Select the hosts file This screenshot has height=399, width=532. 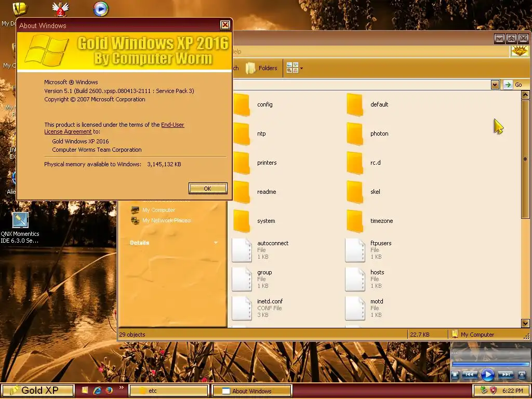[x=365, y=279]
